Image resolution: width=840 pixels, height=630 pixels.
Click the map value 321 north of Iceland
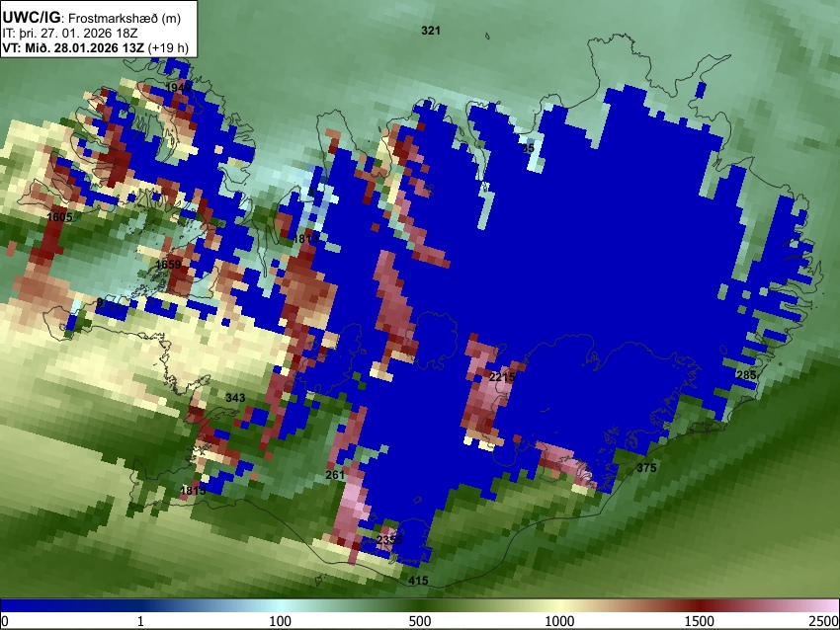point(431,31)
